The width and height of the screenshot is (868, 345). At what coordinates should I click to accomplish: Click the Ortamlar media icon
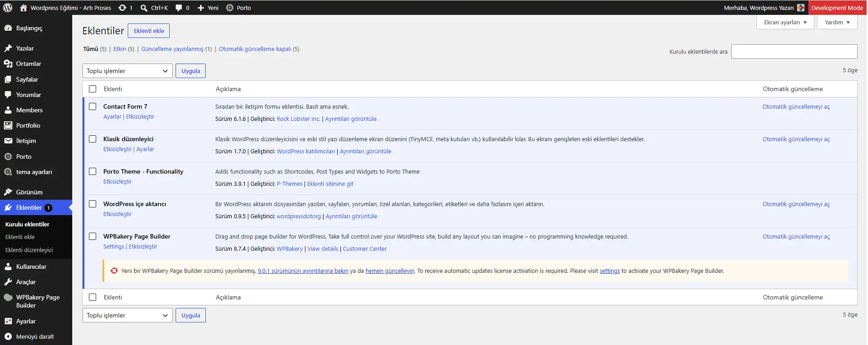[x=8, y=64]
